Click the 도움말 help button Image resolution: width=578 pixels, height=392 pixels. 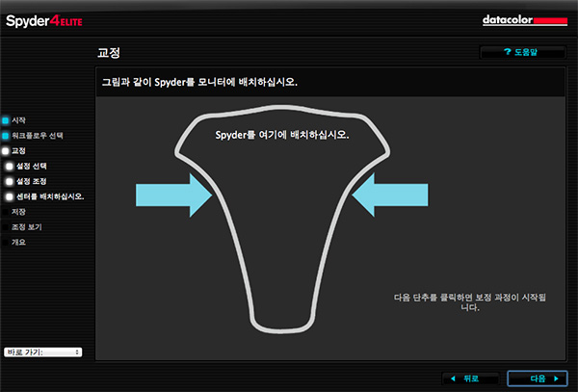521,52
